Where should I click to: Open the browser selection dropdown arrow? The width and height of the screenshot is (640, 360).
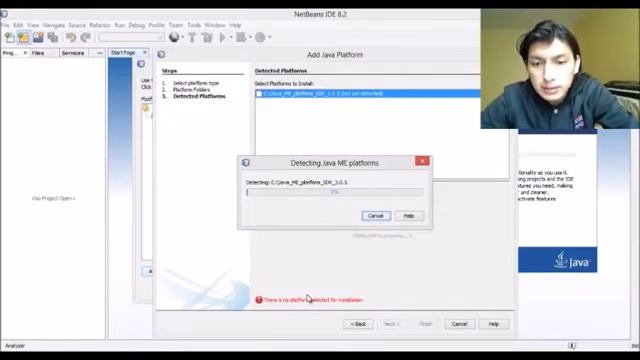(x=182, y=37)
